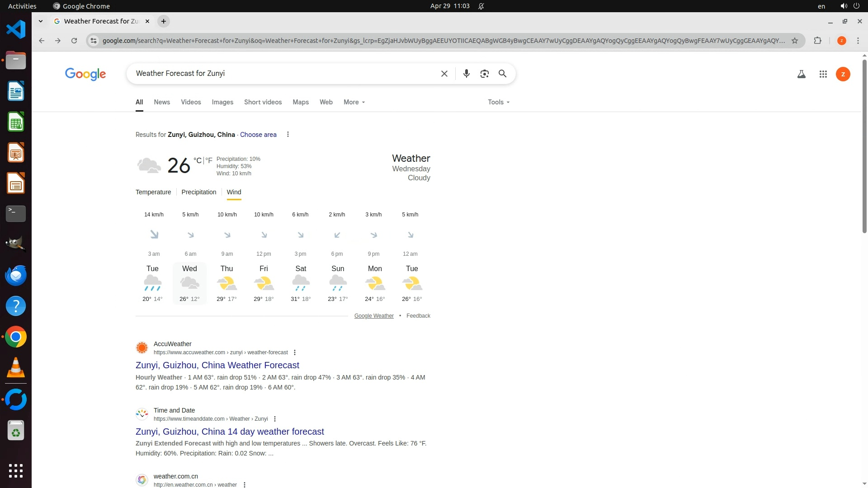Open Google Lens image search
The width and height of the screenshot is (868, 488).
(484, 74)
